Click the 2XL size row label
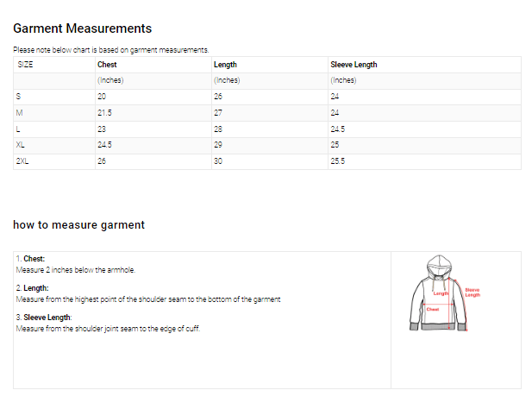 click(x=22, y=161)
